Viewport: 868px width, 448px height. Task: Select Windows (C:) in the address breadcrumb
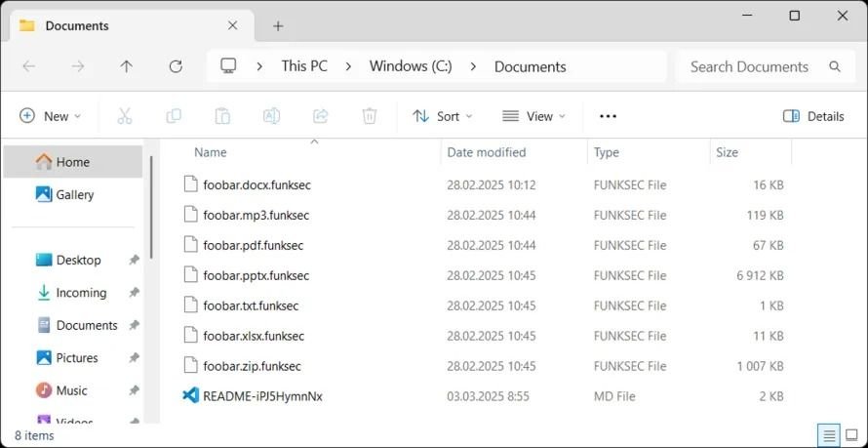click(x=411, y=66)
